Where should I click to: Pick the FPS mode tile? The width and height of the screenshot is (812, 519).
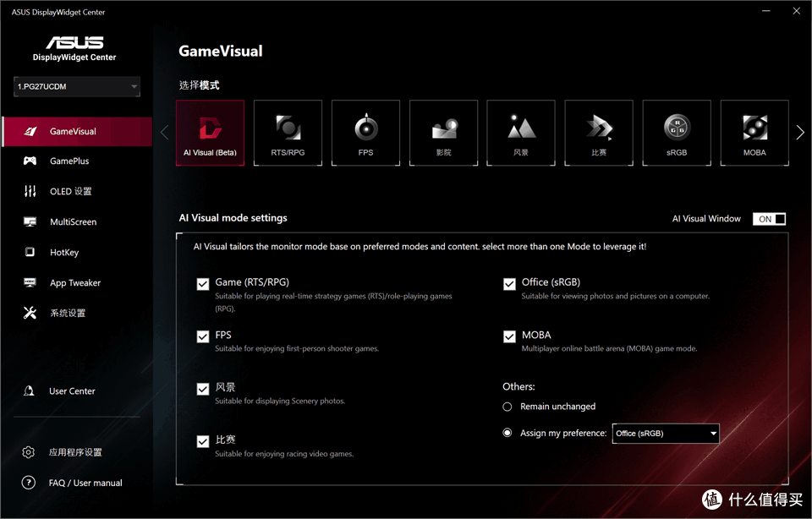click(x=365, y=133)
